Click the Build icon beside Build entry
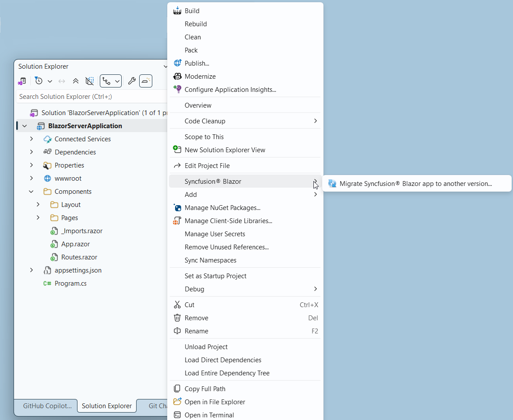The height and width of the screenshot is (420, 513). pos(177,10)
